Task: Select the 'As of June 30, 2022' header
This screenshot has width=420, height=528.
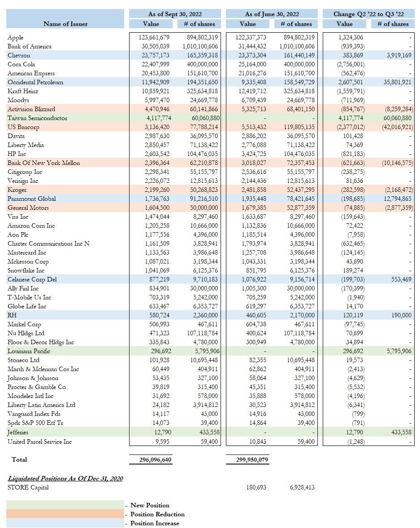Action: click(272, 14)
